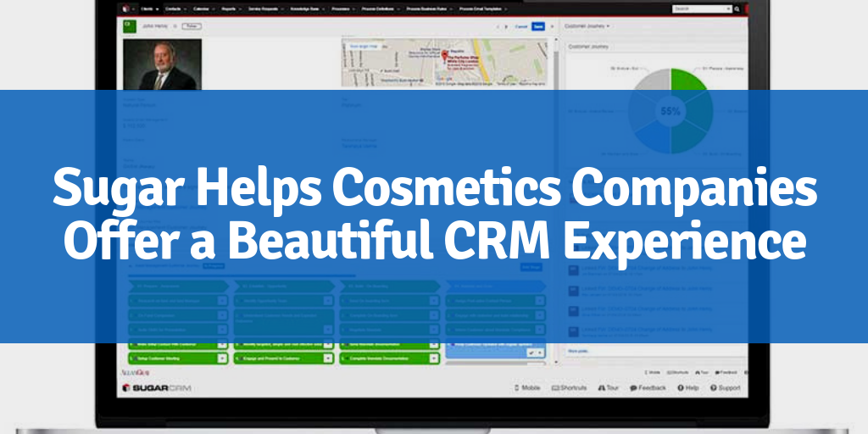Screen dimensions: 868x434
Task: Open the Support footer item
Action: click(726, 388)
